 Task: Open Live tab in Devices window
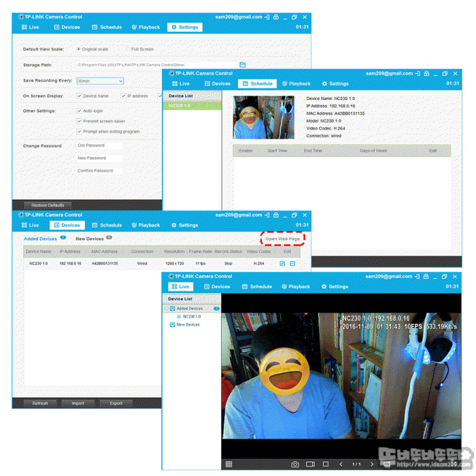click(x=30, y=225)
